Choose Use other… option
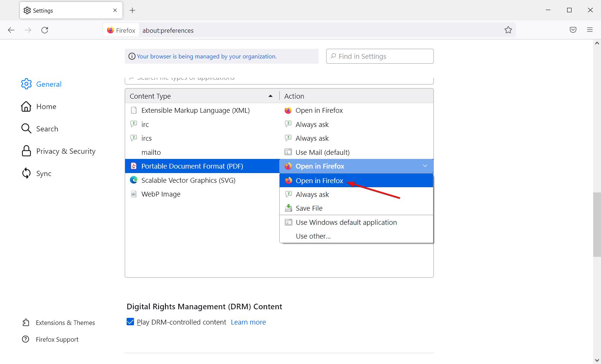This screenshot has height=364, width=601. pyautogui.click(x=356, y=236)
